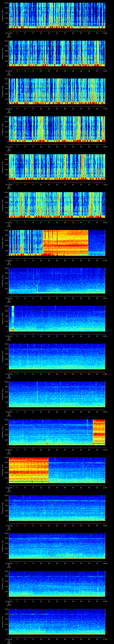Click the 19:00 end time label
The image size is (114, 644).
[x=105, y=184]
